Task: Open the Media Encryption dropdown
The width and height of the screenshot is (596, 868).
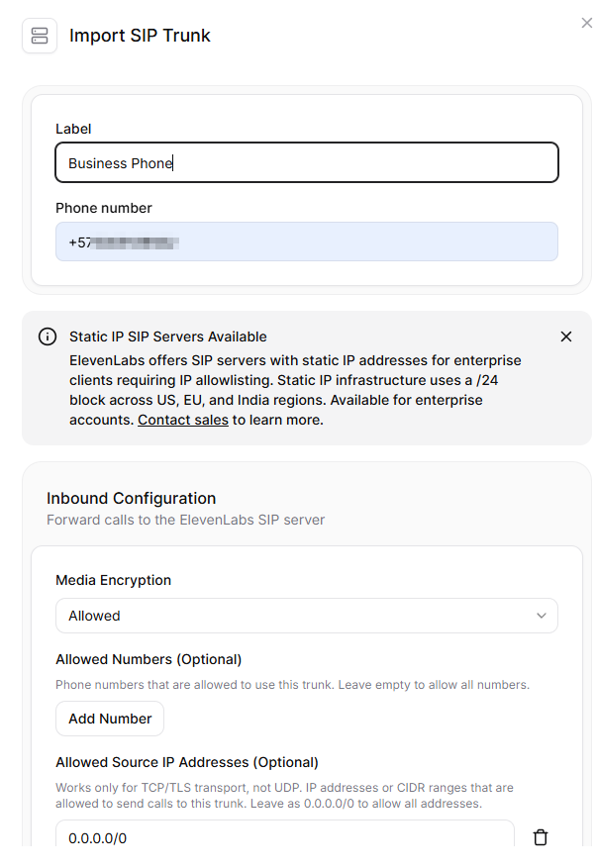Action: (x=306, y=616)
